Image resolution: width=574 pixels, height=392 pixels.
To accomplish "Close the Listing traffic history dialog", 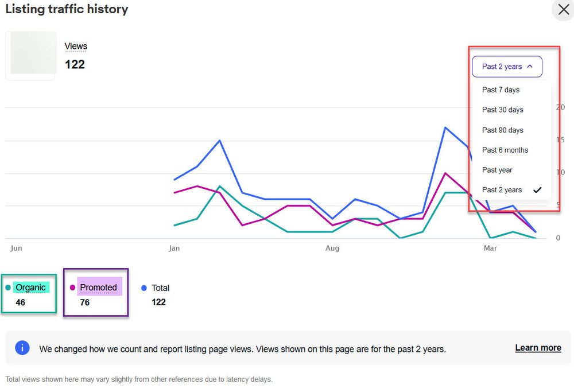I will [x=563, y=10].
